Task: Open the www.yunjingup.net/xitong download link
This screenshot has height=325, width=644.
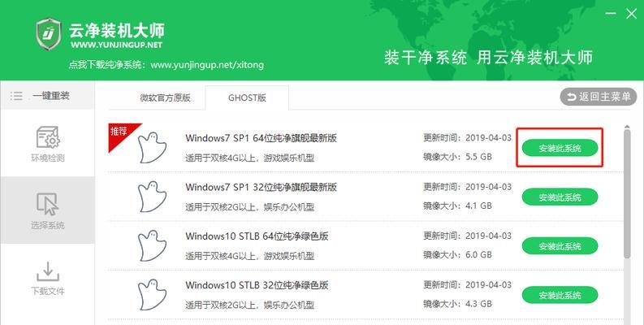Action: click(x=207, y=65)
